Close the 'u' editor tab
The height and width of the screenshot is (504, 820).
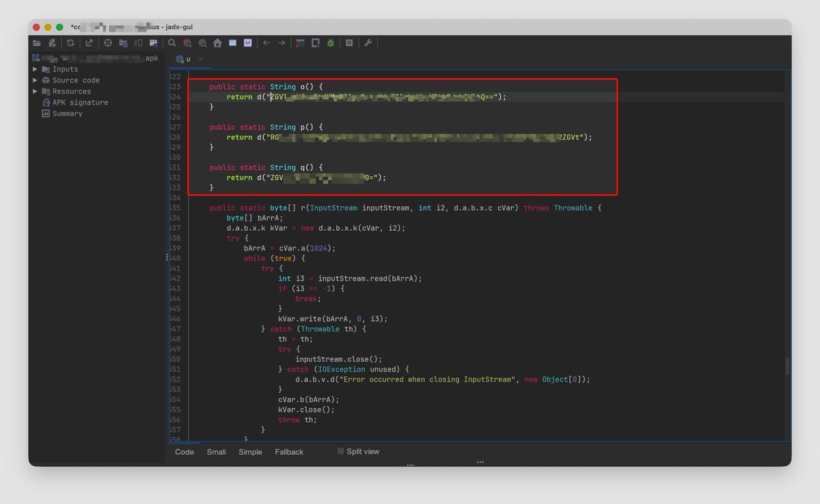[x=200, y=59]
